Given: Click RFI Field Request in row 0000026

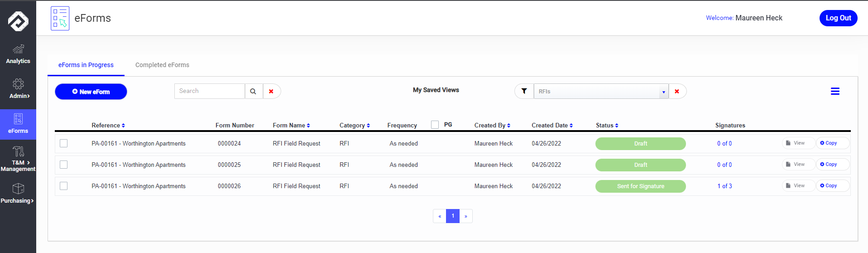Looking at the screenshot, I should [x=297, y=186].
